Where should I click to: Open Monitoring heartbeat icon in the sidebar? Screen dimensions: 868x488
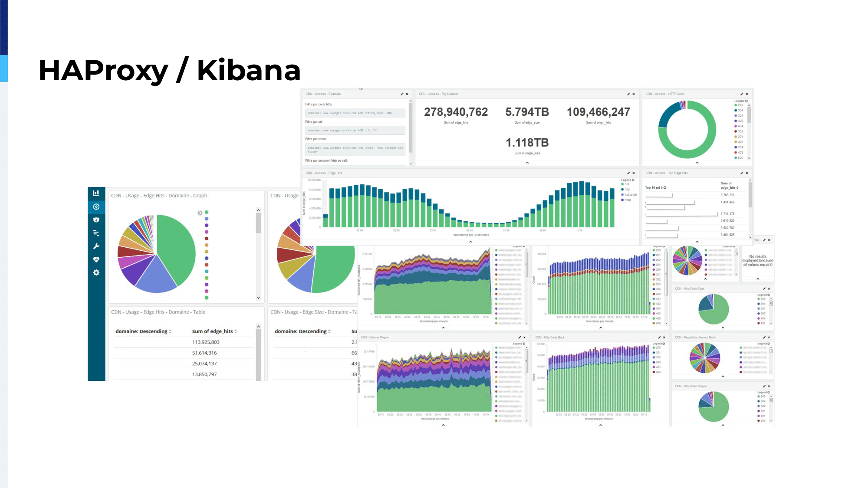pyautogui.click(x=96, y=259)
